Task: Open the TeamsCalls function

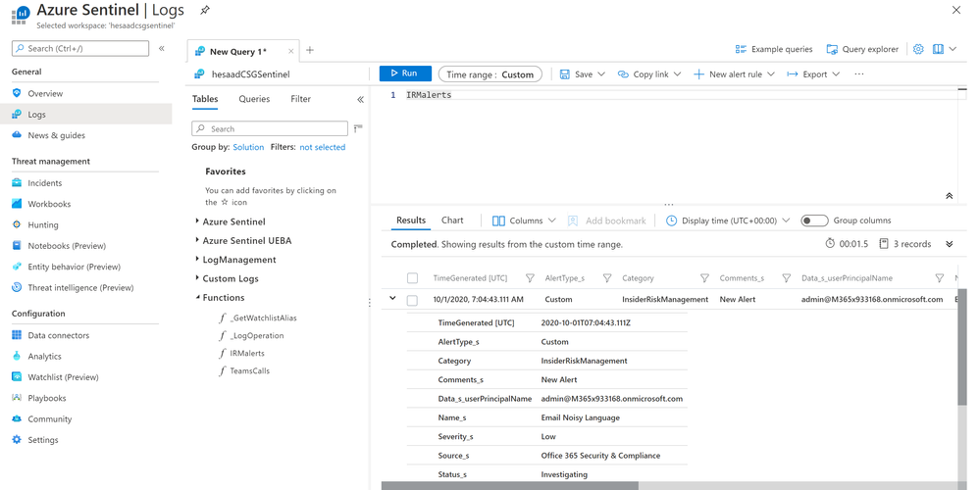Action: (249, 370)
